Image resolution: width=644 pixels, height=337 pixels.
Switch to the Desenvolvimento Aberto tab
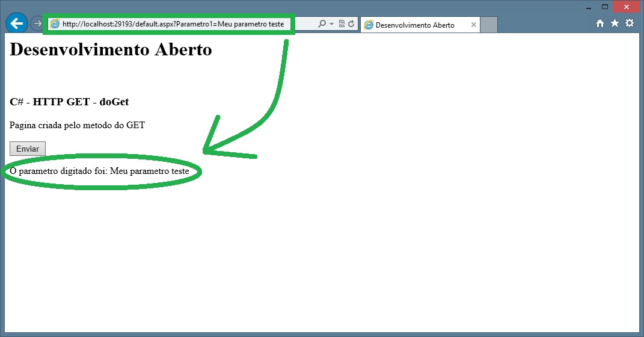tap(415, 25)
